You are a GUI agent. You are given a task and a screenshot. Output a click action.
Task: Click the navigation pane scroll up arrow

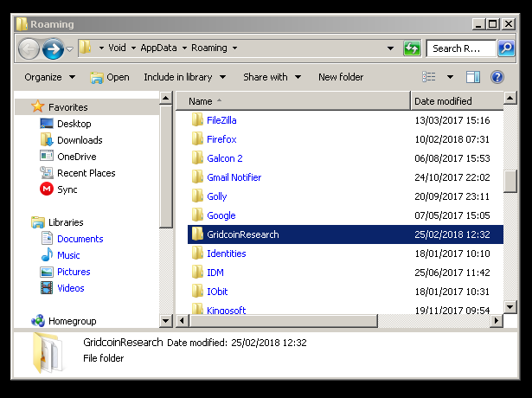pyautogui.click(x=165, y=99)
